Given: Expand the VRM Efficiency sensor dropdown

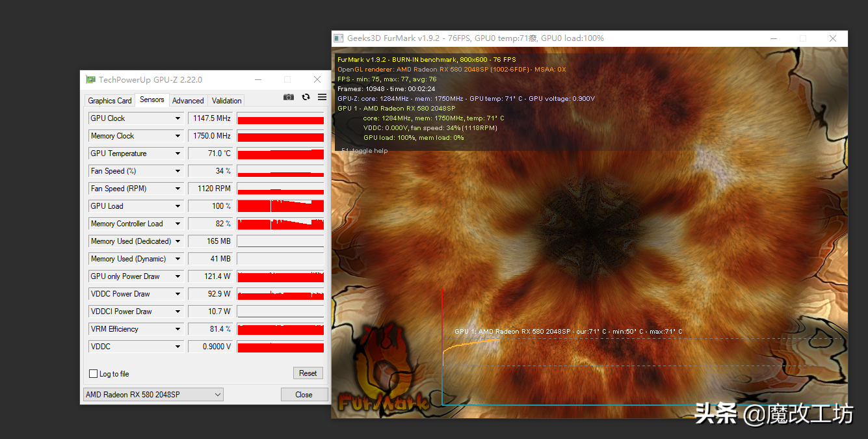Looking at the screenshot, I should click(178, 329).
